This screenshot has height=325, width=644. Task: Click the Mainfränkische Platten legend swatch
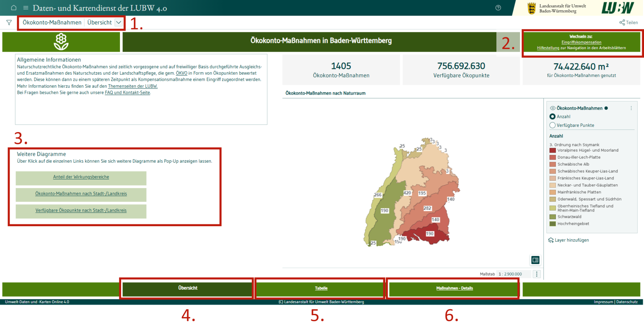tap(552, 192)
